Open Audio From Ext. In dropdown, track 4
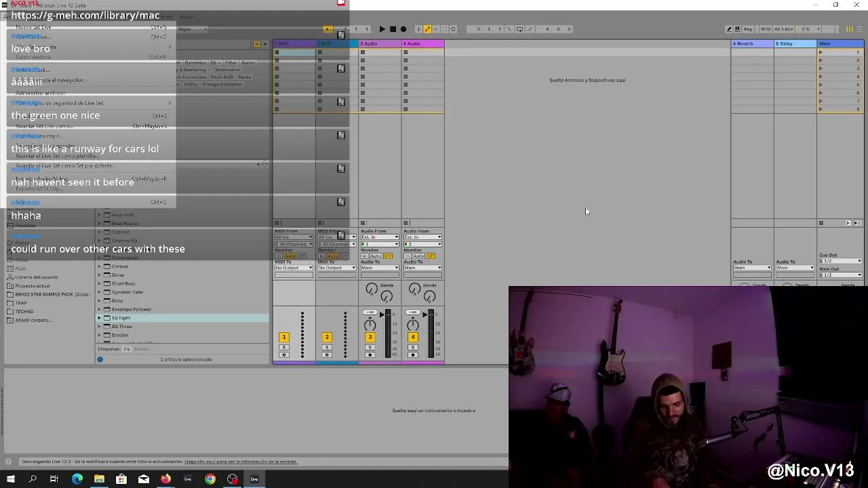The image size is (868, 488). pyautogui.click(x=422, y=237)
